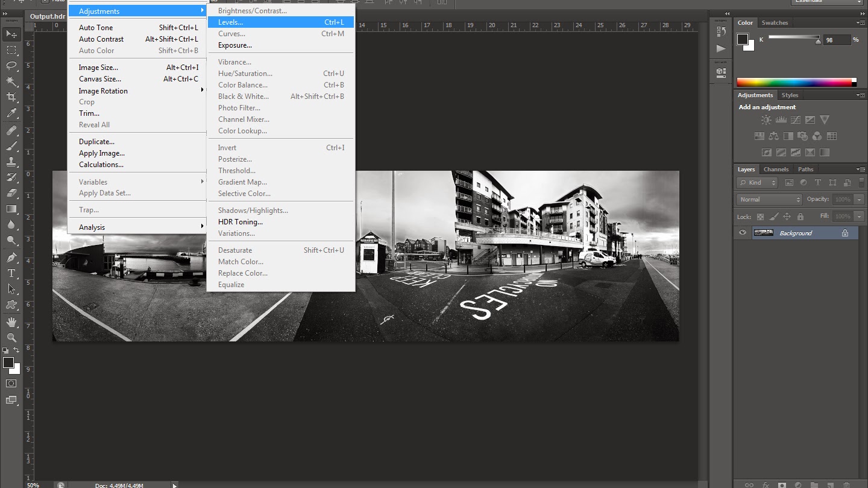Select the Zoom tool
868x488 pixels.
pyautogui.click(x=11, y=338)
